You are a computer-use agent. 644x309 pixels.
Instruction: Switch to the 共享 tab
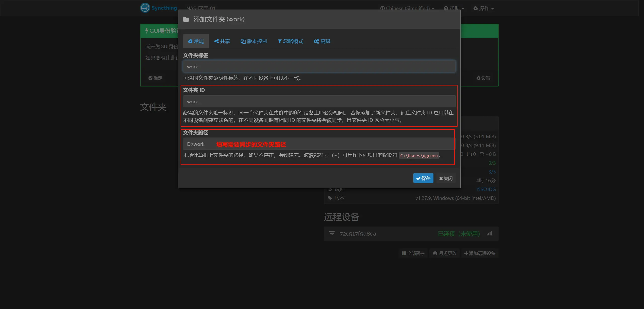point(222,41)
